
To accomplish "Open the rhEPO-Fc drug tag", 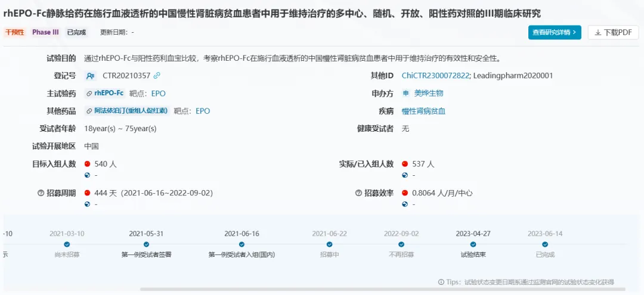I will pyautogui.click(x=104, y=94).
